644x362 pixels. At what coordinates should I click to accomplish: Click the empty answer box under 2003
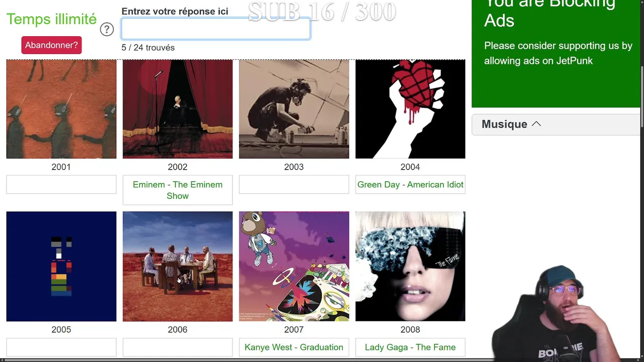(x=294, y=185)
